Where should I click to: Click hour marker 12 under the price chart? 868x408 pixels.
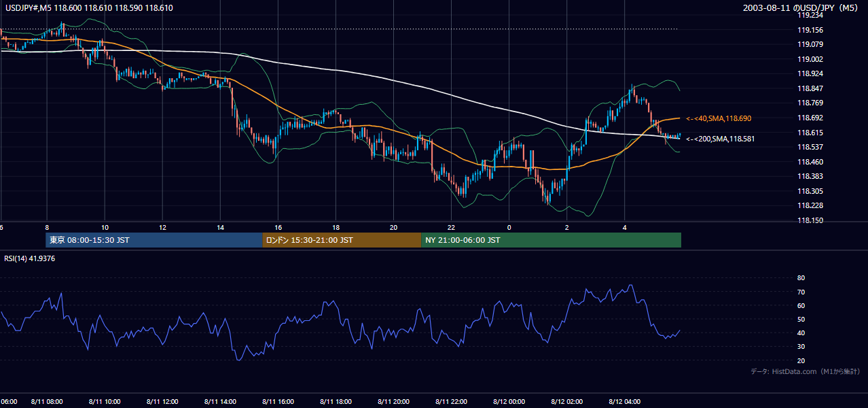(162, 227)
